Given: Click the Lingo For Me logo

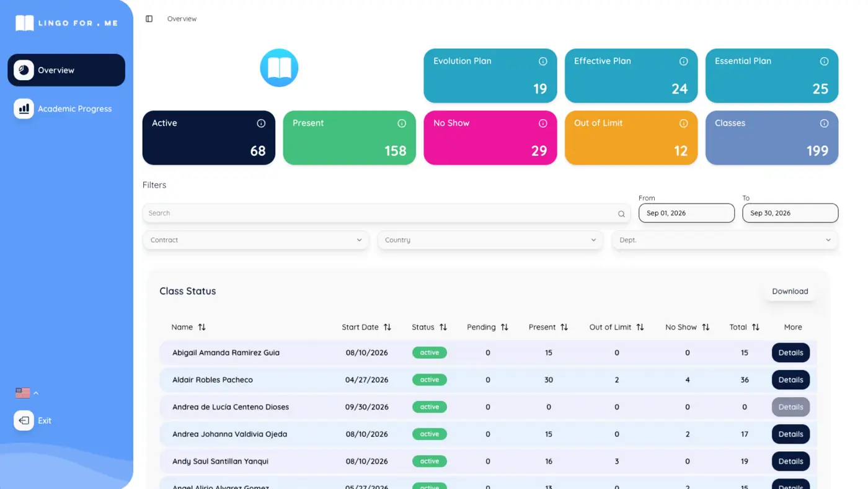Looking at the screenshot, I should pyautogui.click(x=66, y=23).
